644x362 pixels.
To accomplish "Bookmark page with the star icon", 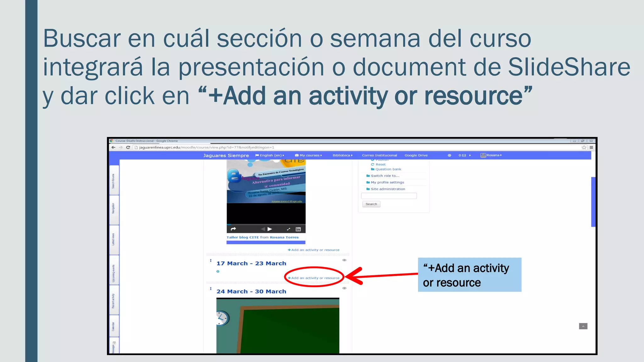I will 584,147.
